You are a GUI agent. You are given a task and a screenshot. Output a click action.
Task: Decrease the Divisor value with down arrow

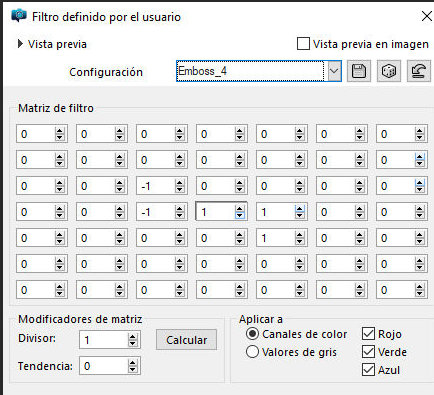[x=133, y=344]
